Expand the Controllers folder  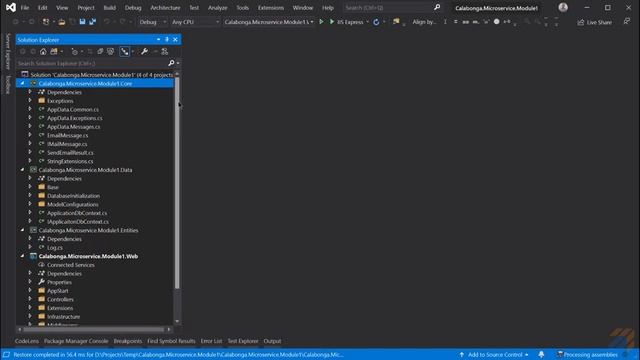(x=30, y=299)
